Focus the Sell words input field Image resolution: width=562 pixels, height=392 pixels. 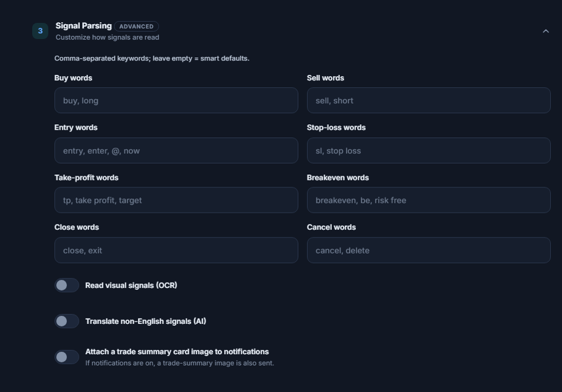pyautogui.click(x=429, y=101)
